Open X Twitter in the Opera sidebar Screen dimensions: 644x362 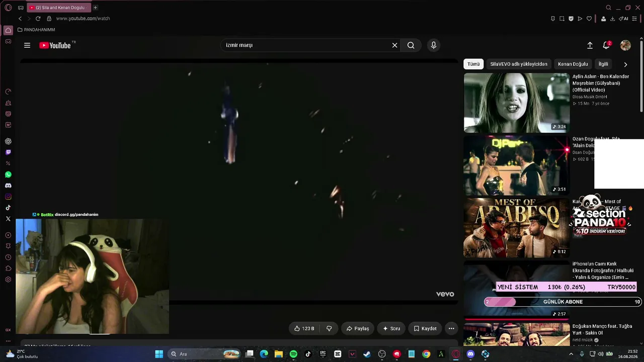click(8, 219)
